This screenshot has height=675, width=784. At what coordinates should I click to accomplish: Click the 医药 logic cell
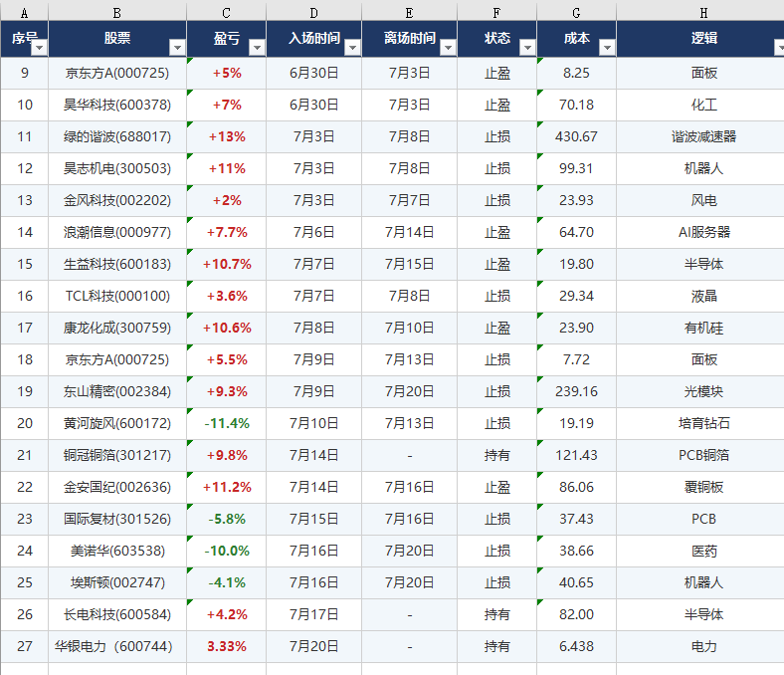700,551
